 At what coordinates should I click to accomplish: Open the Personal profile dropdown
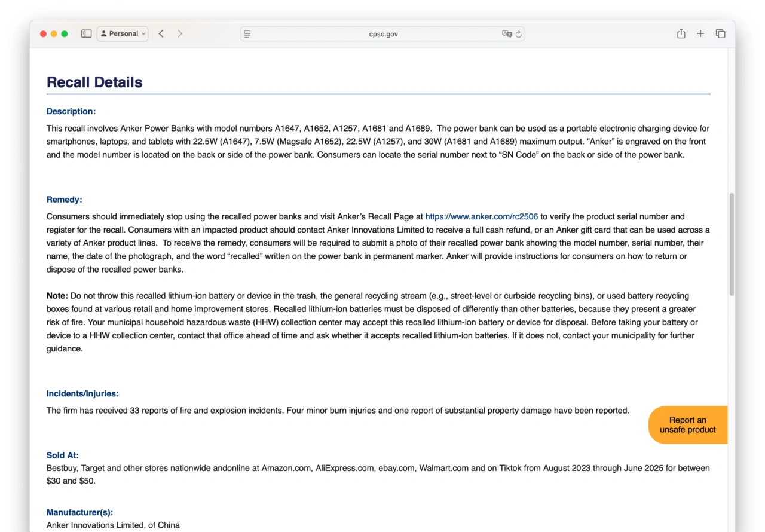(123, 34)
